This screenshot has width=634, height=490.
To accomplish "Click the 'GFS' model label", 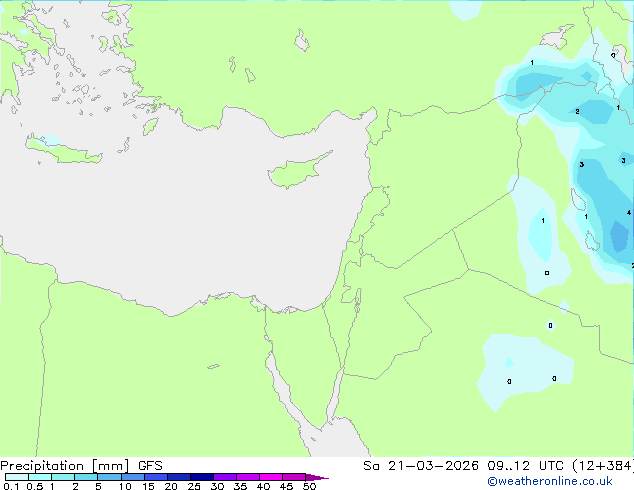I will (150, 466).
